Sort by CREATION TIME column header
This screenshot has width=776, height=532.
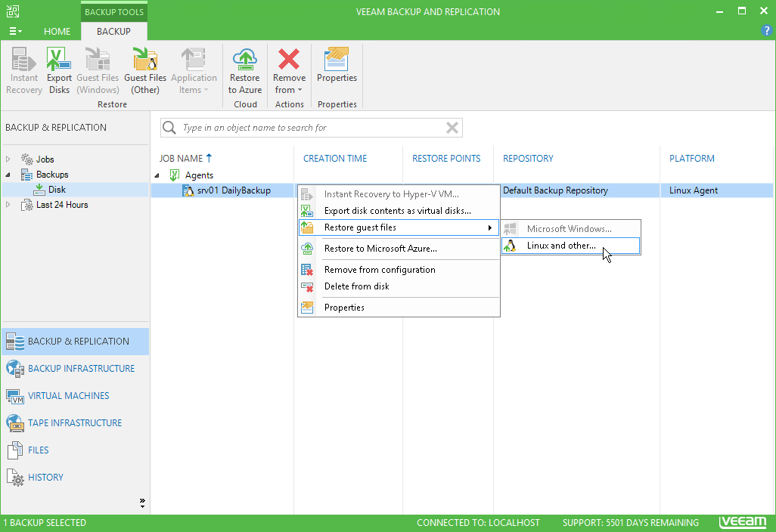tap(335, 158)
